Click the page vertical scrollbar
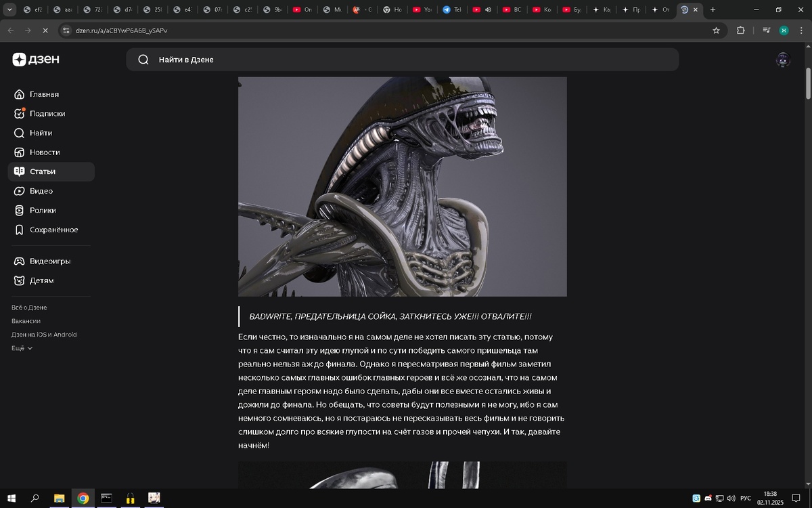Image resolution: width=812 pixels, height=508 pixels. 809,85
